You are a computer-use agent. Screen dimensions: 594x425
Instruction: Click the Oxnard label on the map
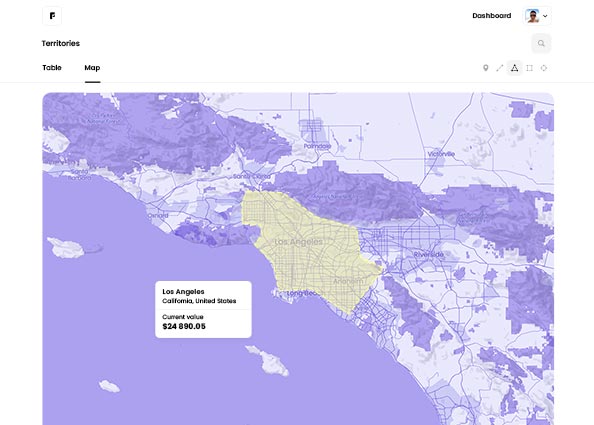tap(158, 216)
